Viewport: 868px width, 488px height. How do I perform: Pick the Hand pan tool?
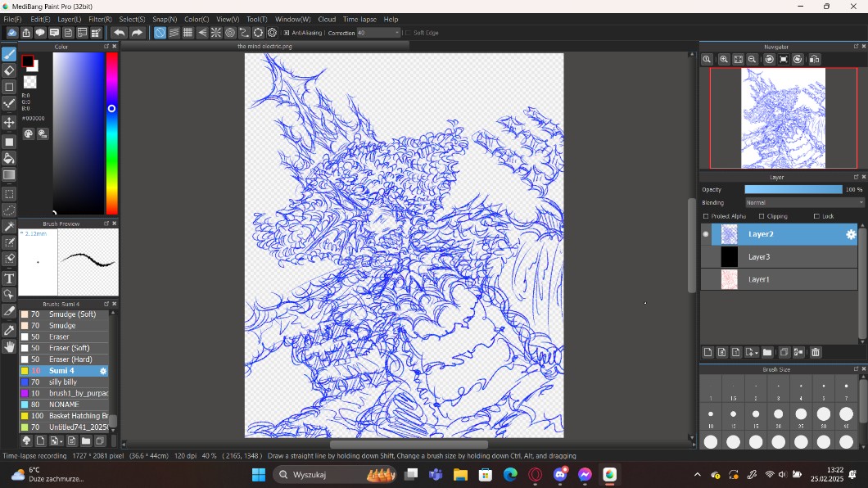tap(9, 347)
